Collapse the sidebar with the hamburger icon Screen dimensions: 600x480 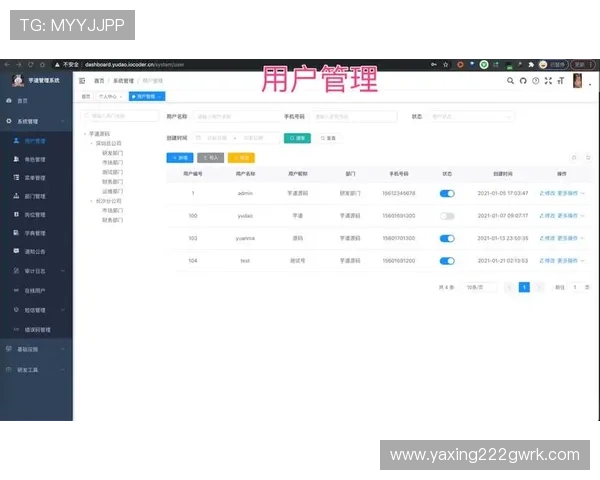pyautogui.click(x=82, y=81)
